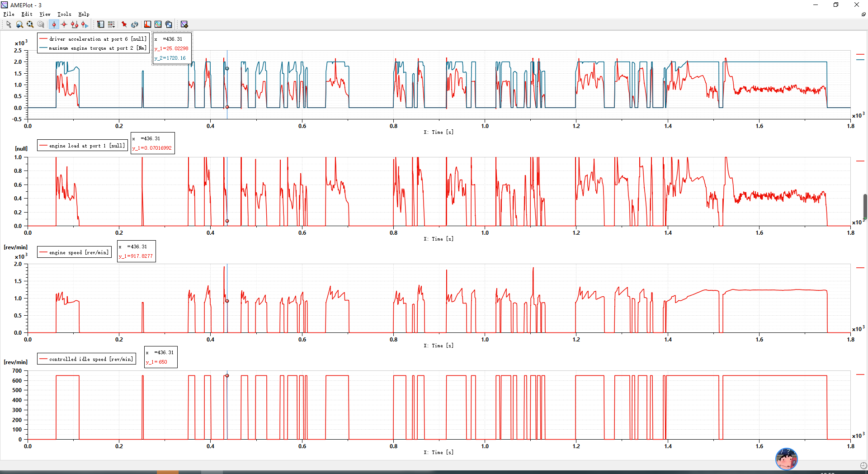Click the engine speed legend entry
868x474 pixels.
point(74,252)
